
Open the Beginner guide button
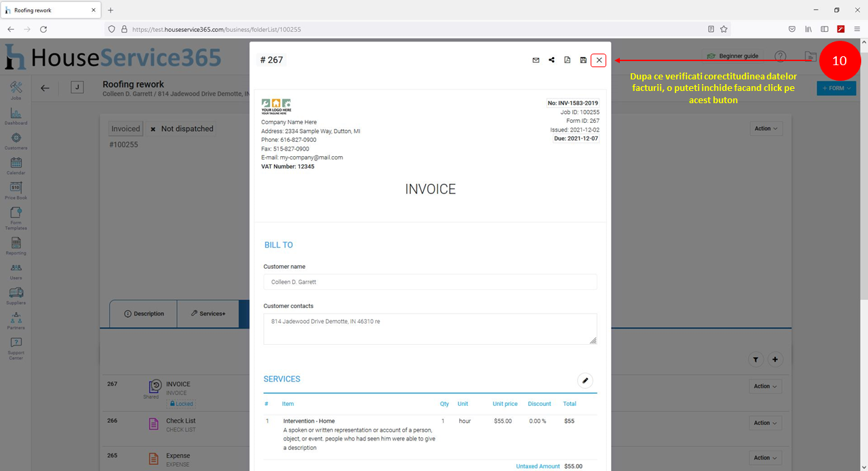click(732, 56)
